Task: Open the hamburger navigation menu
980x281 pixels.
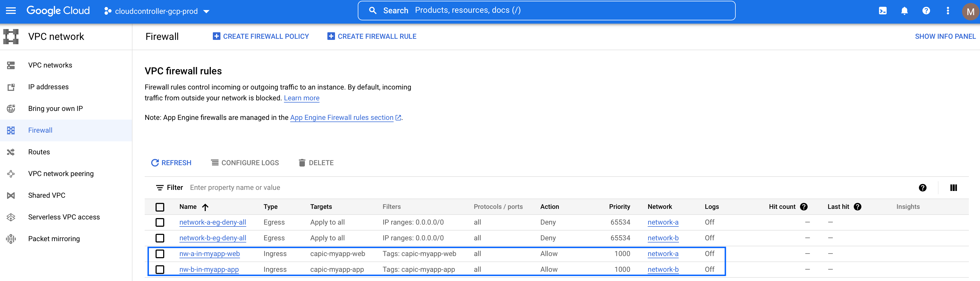Action: tap(11, 11)
